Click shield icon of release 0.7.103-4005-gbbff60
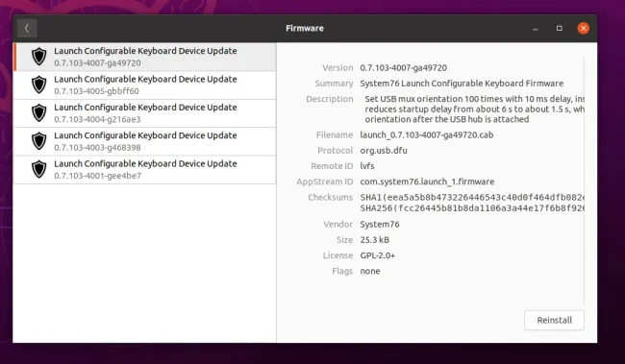 tap(39, 85)
